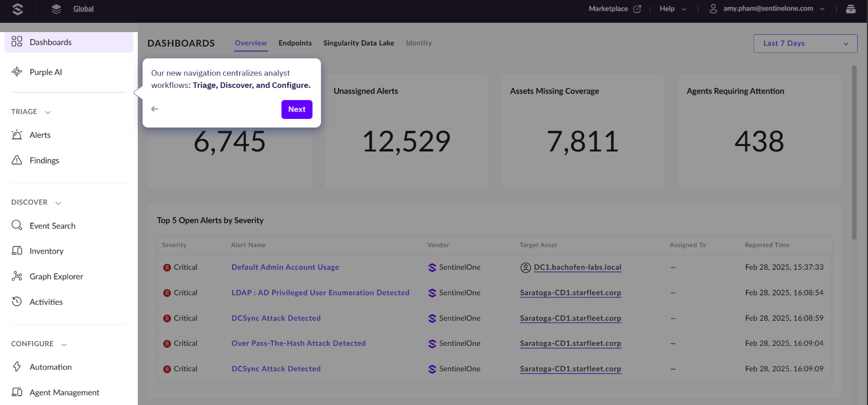This screenshot has height=405, width=868.
Task: Click the user profile avatar icon
Action: click(713, 9)
